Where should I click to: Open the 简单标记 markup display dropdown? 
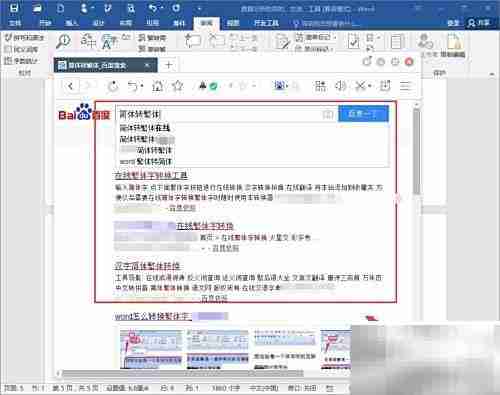coord(315,37)
